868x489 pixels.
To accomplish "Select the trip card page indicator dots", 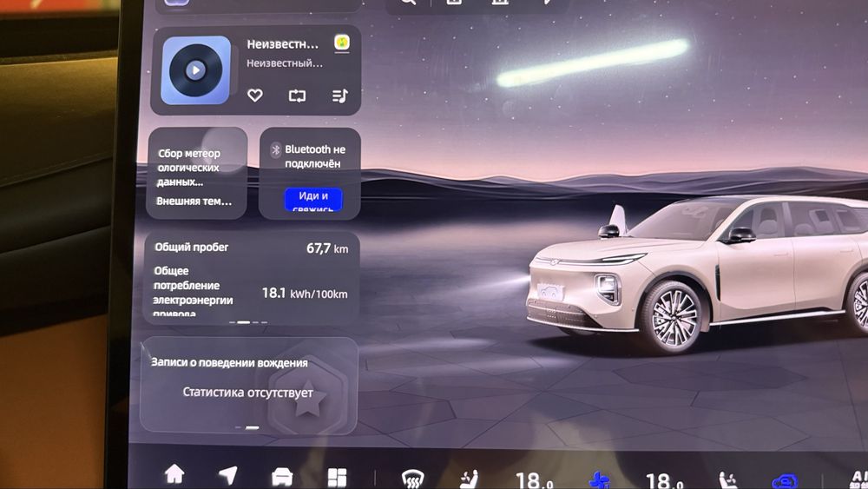I will point(248,321).
